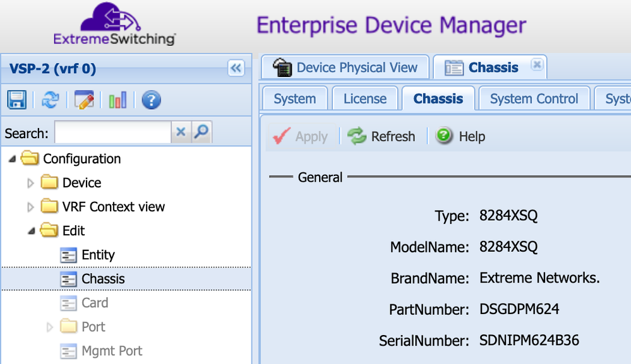Expand the VRF Context view arrow
Screen dimensions: 631x364
click(x=30, y=208)
